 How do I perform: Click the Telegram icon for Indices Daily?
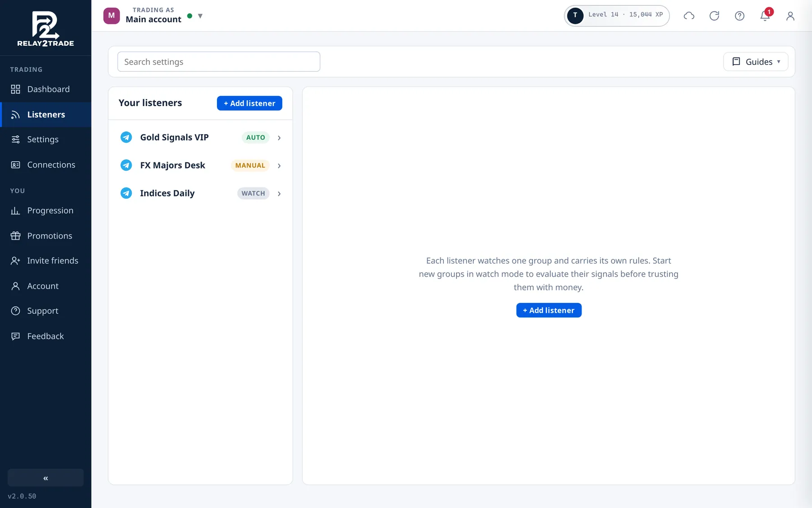pyautogui.click(x=126, y=193)
